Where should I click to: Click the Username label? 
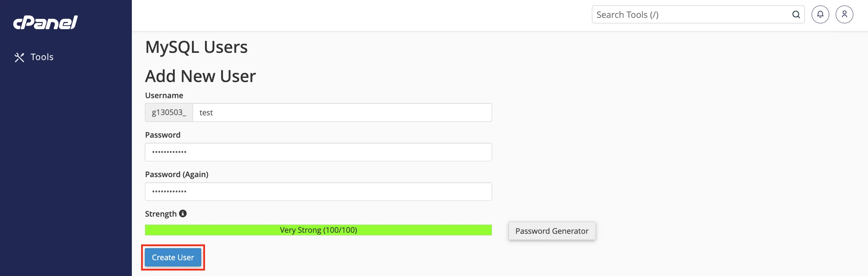tap(164, 95)
